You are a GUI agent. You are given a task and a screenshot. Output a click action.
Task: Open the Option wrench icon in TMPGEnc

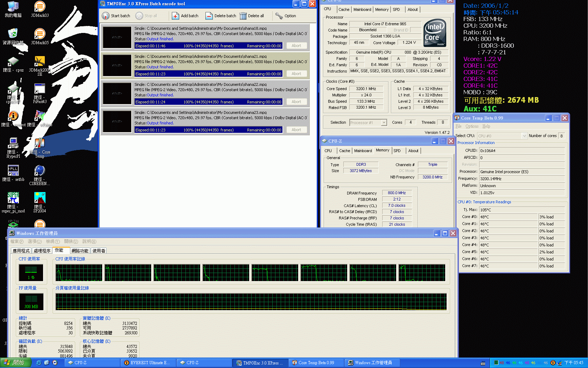coord(279,16)
